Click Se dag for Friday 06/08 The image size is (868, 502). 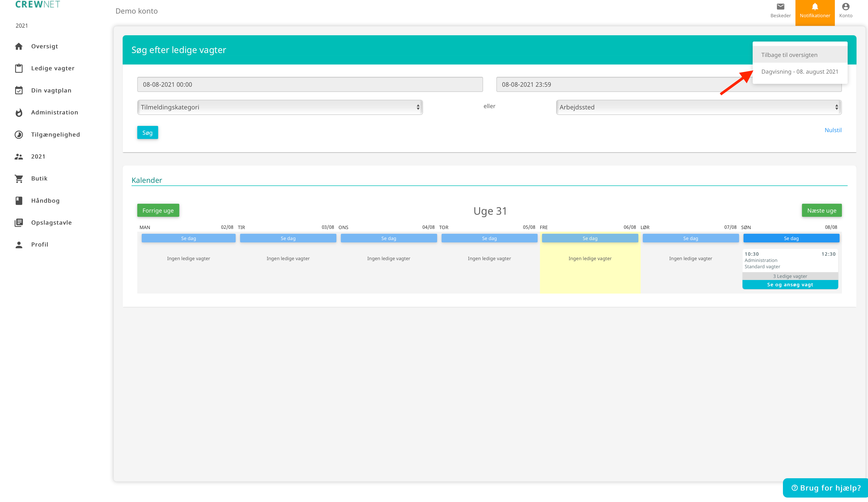pos(590,238)
